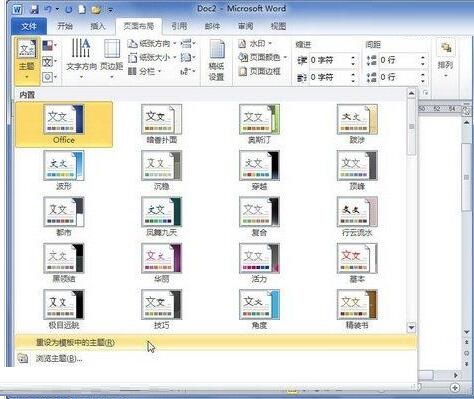Click the 稿纸设置 manuscript paper icon
The image size is (474, 399).
217,60
